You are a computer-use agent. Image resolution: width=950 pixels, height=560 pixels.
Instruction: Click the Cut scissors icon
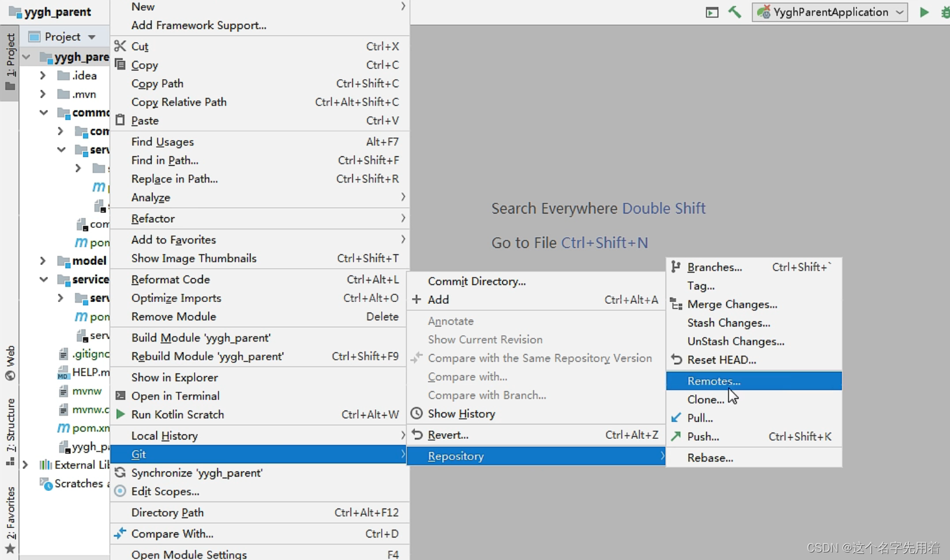pyautogui.click(x=120, y=46)
